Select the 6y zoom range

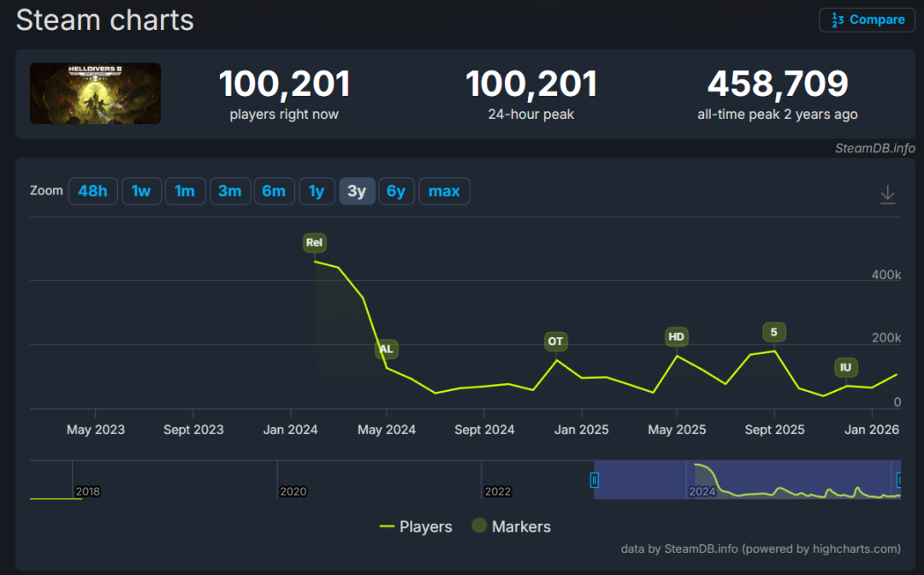pyautogui.click(x=396, y=192)
